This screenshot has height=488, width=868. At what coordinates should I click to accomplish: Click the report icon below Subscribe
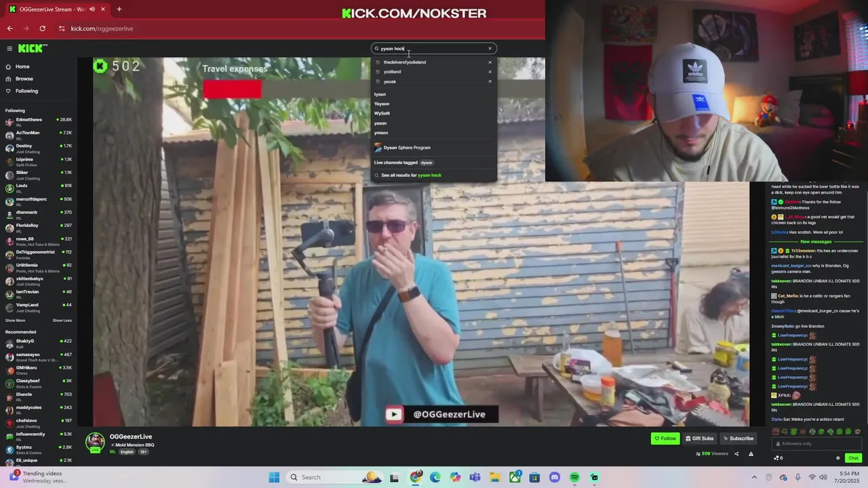(751, 454)
